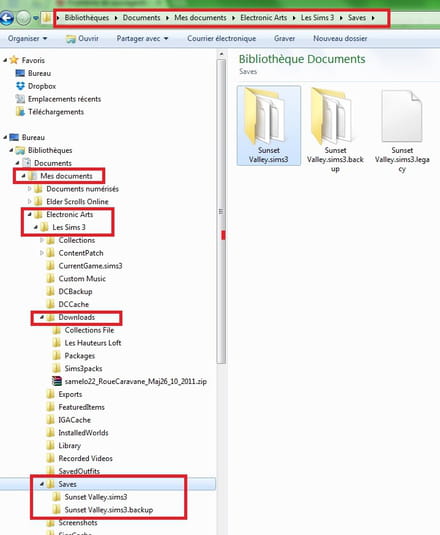
Task: Click the Bureau icon under Favoris
Action: (20, 73)
